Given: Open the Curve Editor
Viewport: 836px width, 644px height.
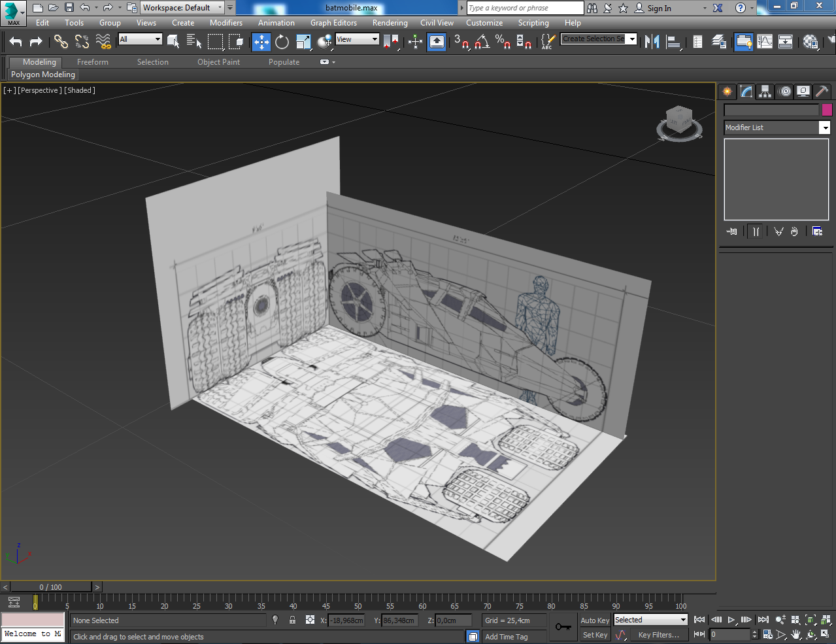Looking at the screenshot, I should coord(765,42).
